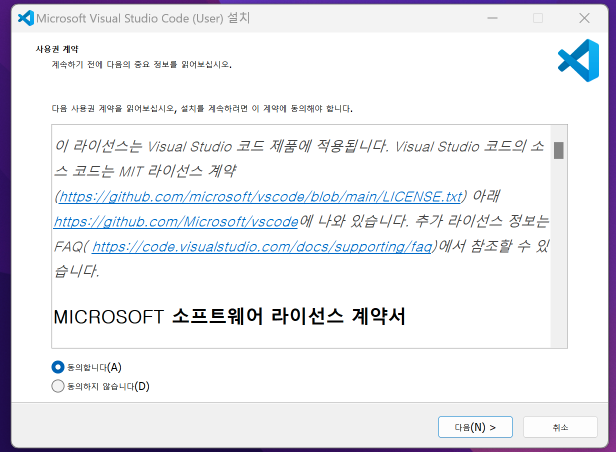Click the maximize button in title bar
The width and height of the screenshot is (616, 452).
(x=538, y=18)
